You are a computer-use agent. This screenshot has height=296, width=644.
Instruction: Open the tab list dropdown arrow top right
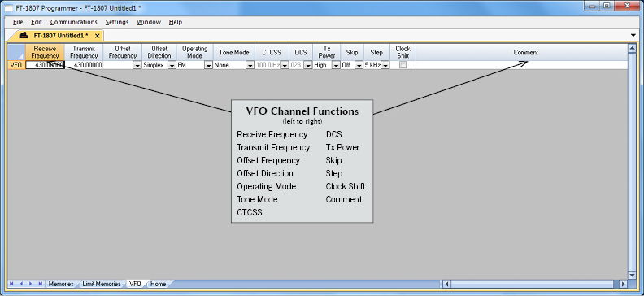point(633,35)
